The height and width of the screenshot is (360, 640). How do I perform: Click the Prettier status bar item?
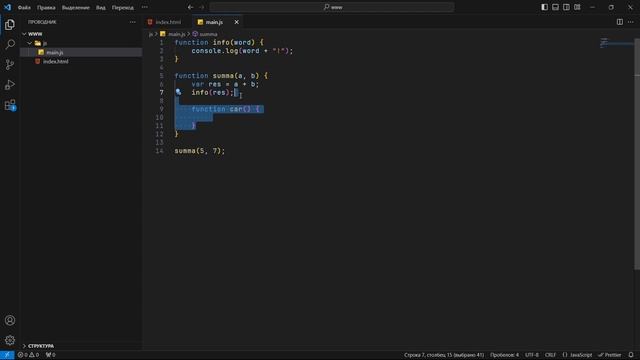(610, 355)
